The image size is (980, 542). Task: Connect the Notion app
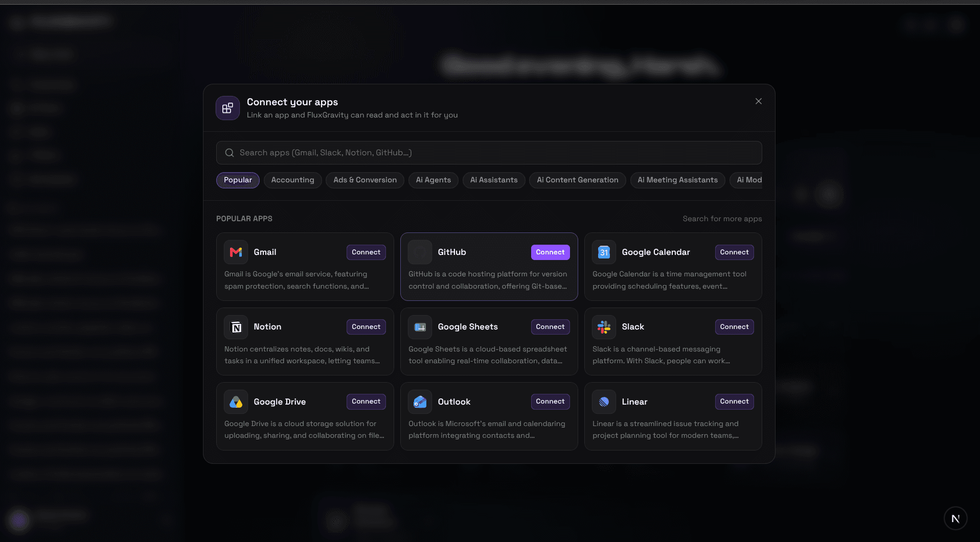pyautogui.click(x=366, y=327)
